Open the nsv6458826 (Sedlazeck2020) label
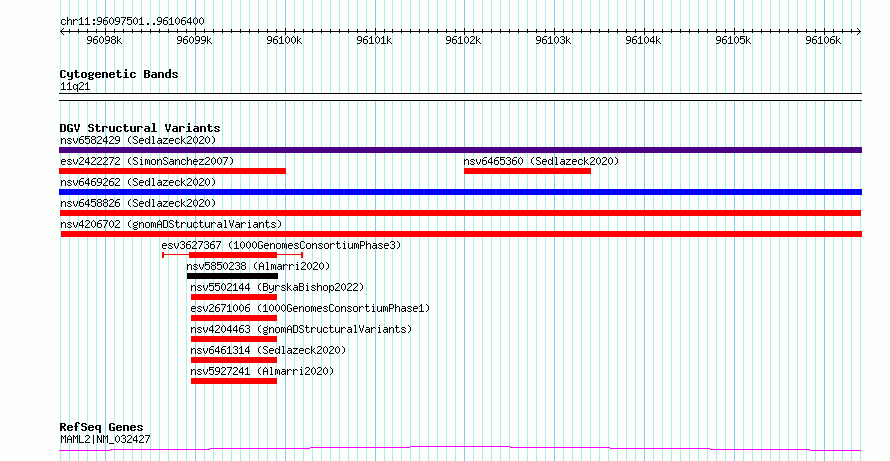The image size is (890, 461). pos(138,203)
